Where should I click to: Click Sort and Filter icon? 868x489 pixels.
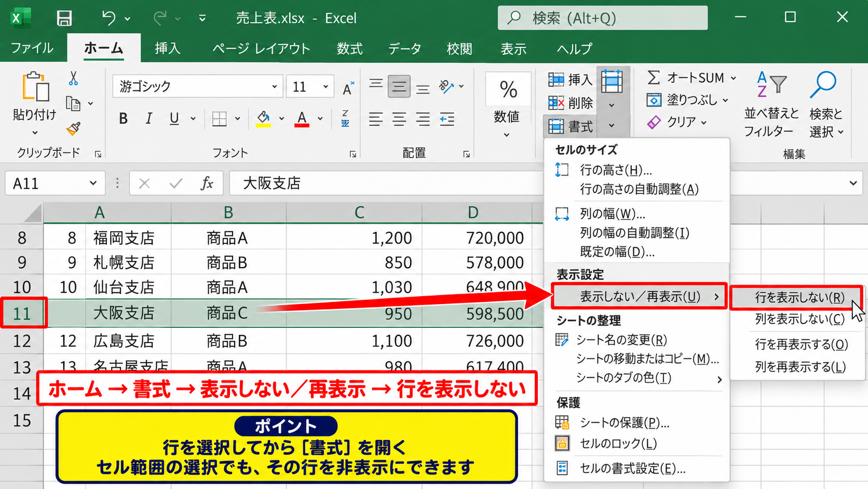coord(771,84)
